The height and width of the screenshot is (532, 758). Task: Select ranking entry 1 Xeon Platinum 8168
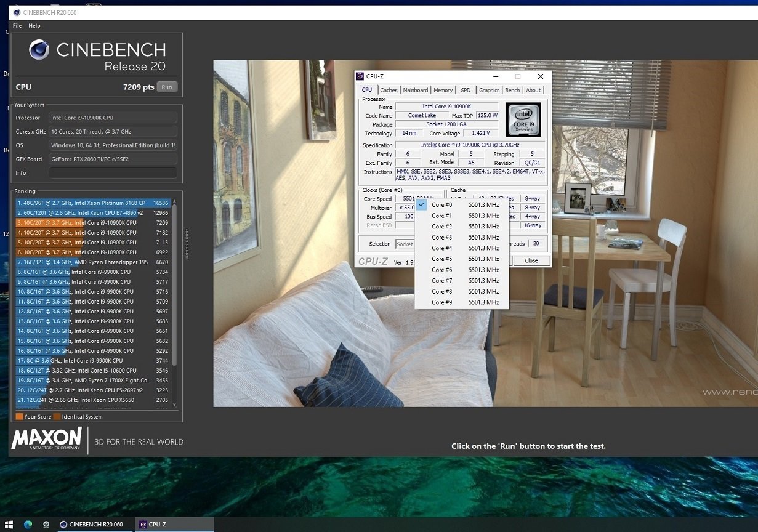pyautogui.click(x=92, y=203)
